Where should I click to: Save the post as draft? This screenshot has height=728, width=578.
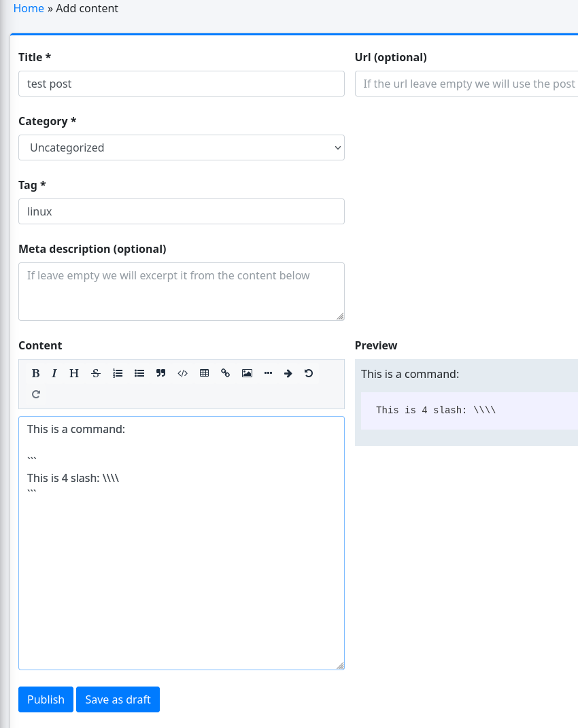point(118,699)
